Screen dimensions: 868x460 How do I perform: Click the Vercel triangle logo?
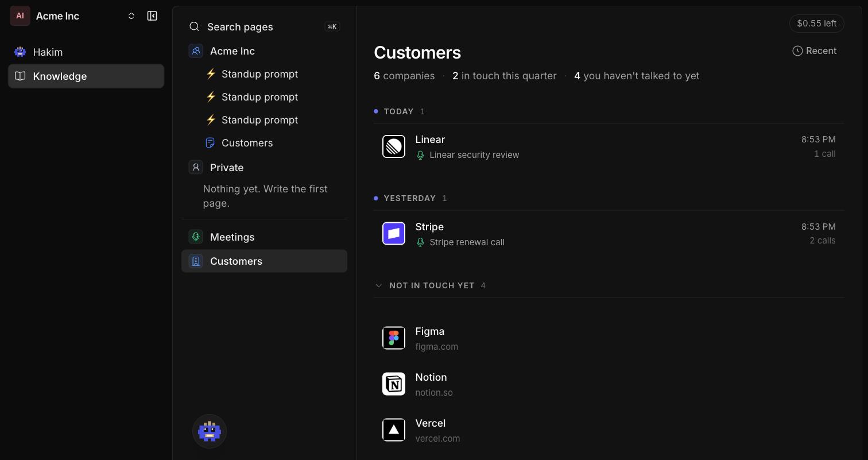pyautogui.click(x=394, y=430)
